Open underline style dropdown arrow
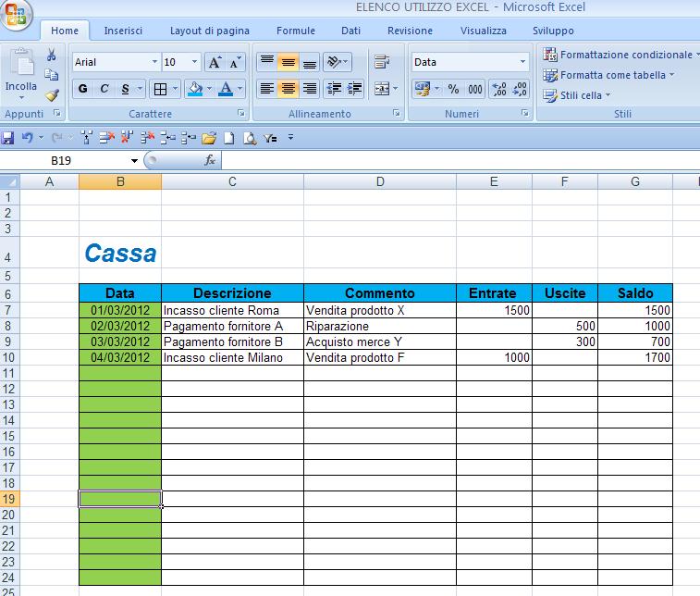Image resolution: width=700 pixels, height=596 pixels. (x=140, y=89)
